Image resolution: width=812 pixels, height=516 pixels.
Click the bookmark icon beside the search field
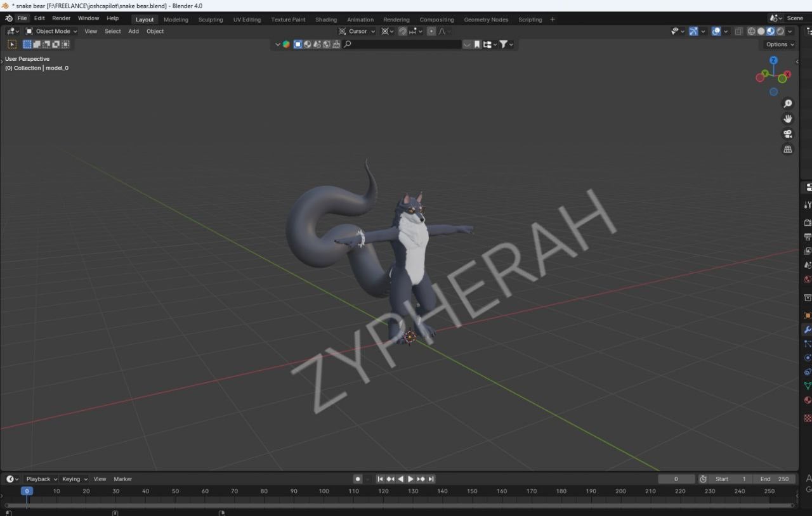click(x=477, y=44)
